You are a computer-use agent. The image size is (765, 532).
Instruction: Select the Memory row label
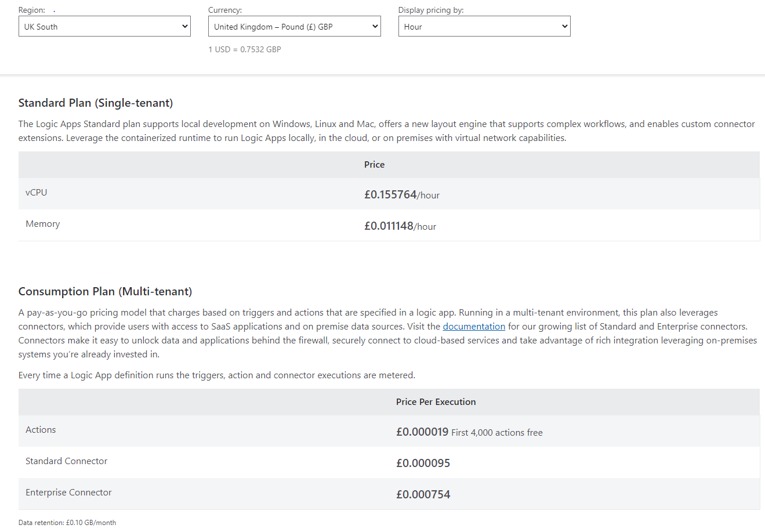point(42,223)
